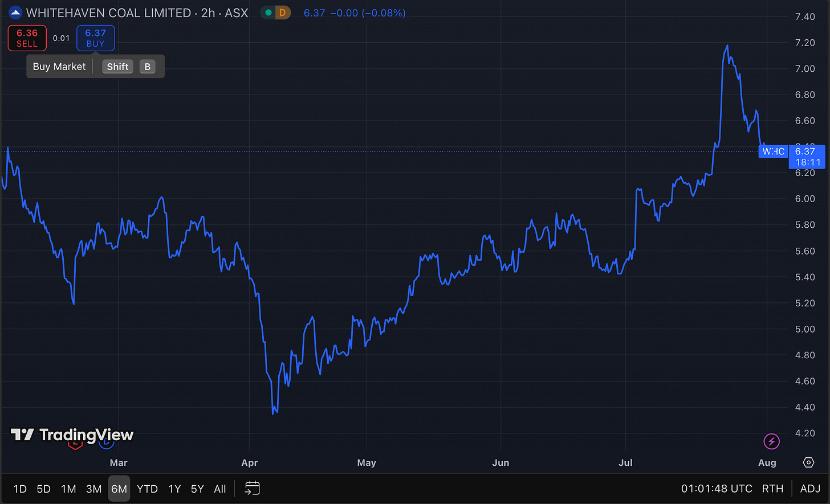Select the 1Y date range
Screen dimensions: 830x504
coord(174,489)
